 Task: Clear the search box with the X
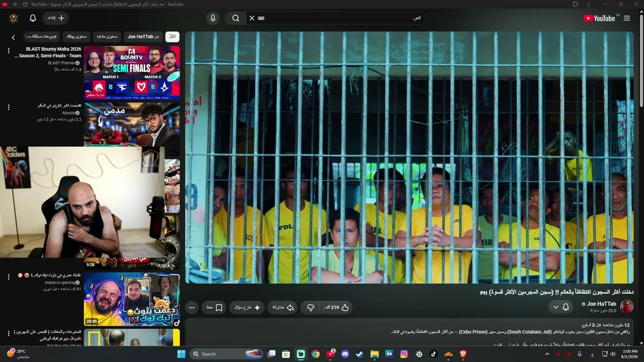click(x=252, y=18)
